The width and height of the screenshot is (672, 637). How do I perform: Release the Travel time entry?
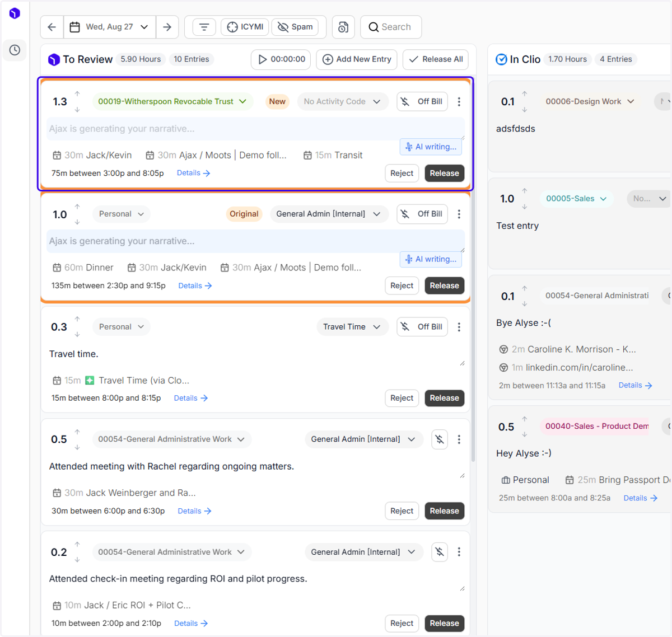click(445, 398)
